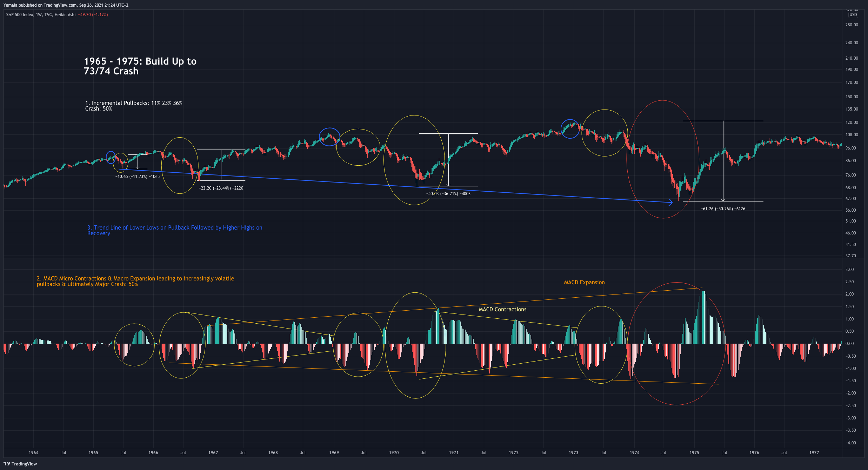
Task: Click the '−22.20 (−23.44%) −2220' measurement label
Action: pyautogui.click(x=221, y=188)
